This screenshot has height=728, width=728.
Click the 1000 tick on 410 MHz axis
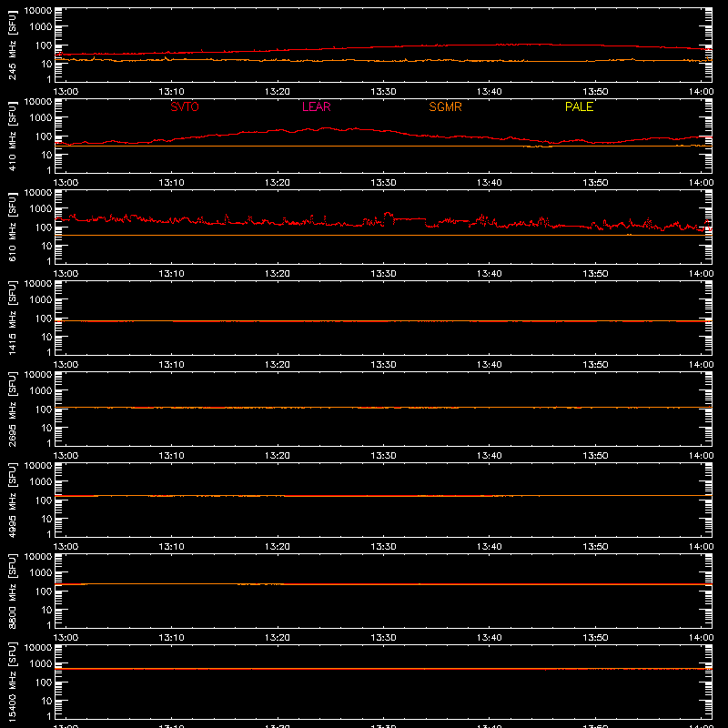pos(41,118)
